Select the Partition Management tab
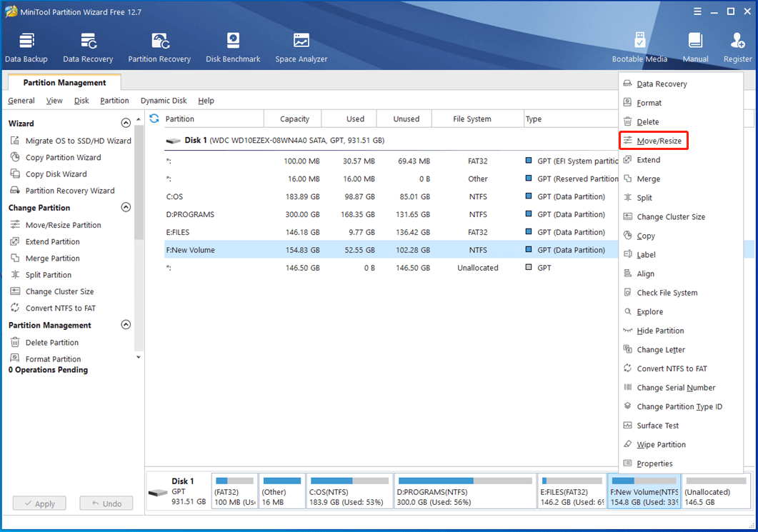Screen dimensions: 758x532 [64, 82]
